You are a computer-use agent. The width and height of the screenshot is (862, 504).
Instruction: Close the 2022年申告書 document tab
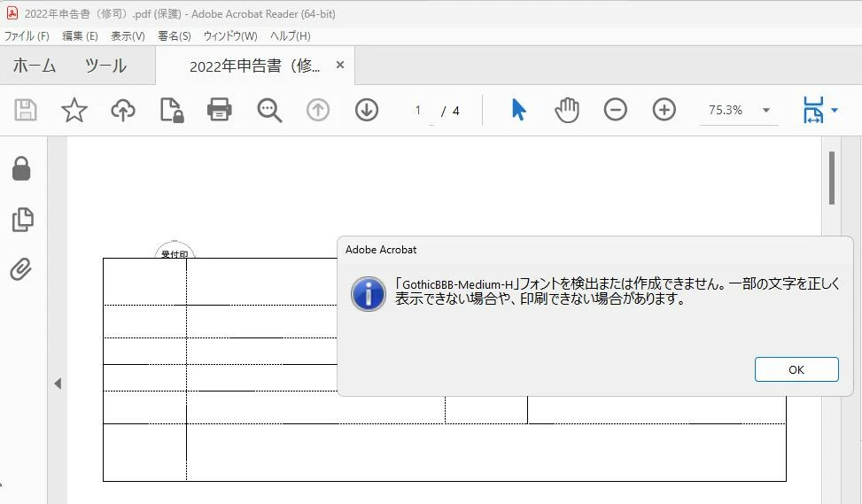(x=340, y=65)
